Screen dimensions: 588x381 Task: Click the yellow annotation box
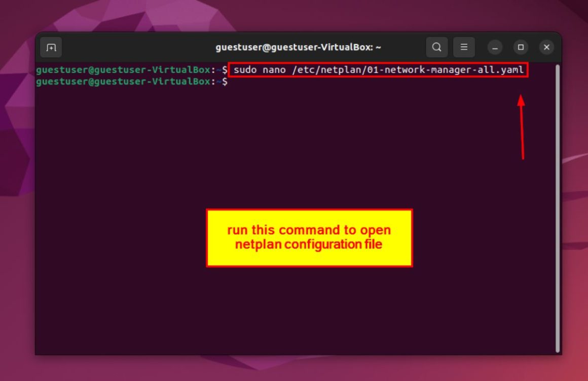tap(309, 237)
